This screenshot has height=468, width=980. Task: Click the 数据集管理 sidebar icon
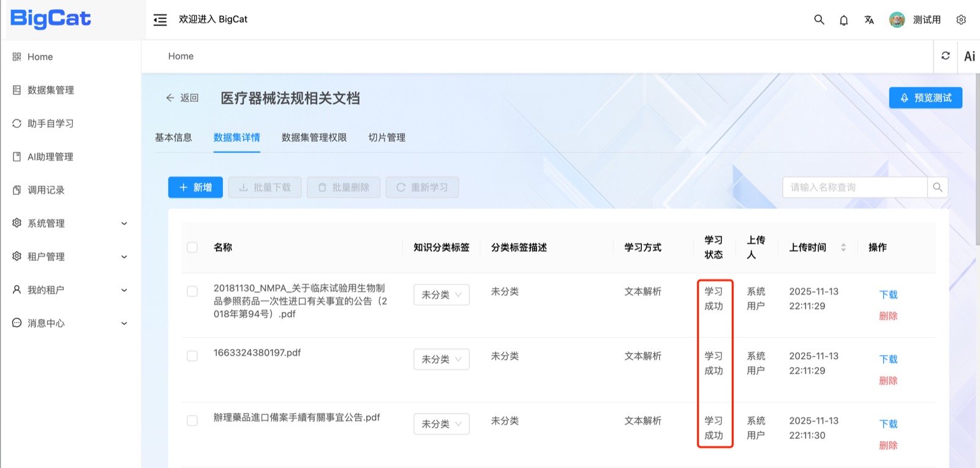point(17,90)
